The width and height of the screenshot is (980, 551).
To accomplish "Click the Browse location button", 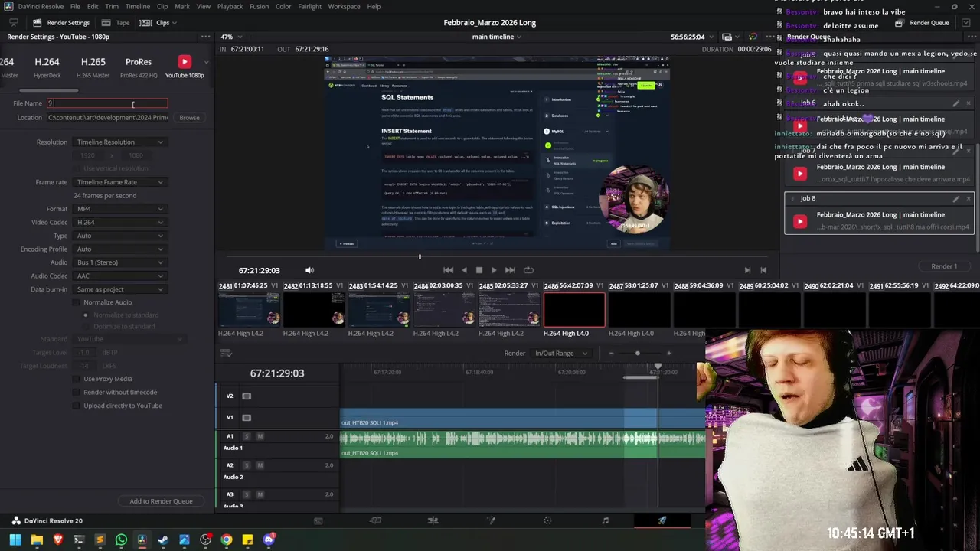I will click(x=189, y=118).
